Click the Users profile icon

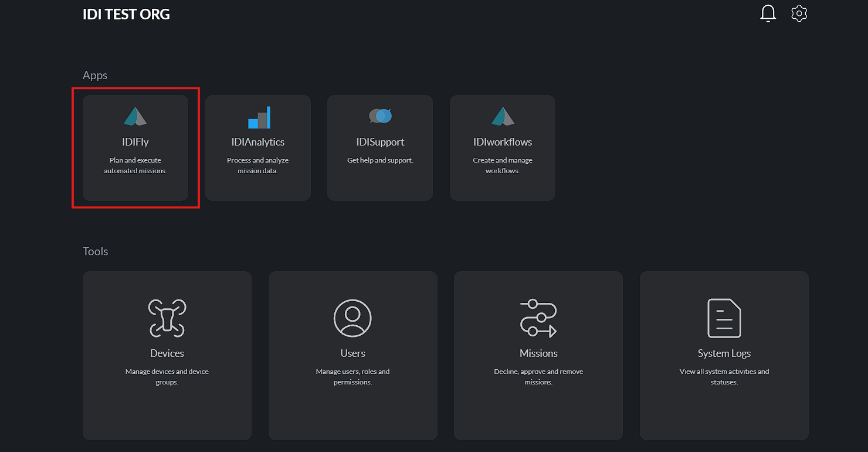pyautogui.click(x=352, y=318)
